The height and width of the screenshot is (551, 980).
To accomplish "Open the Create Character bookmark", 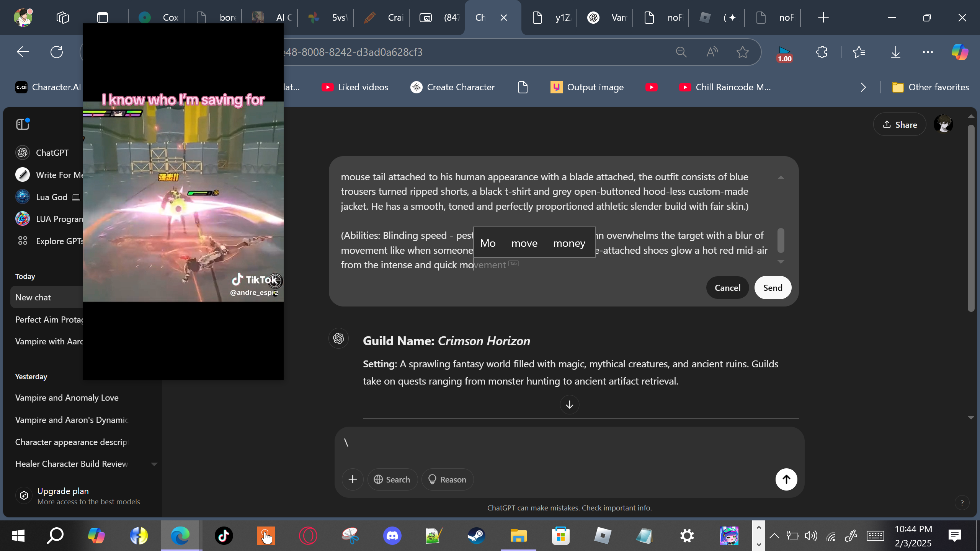I will [x=453, y=87].
